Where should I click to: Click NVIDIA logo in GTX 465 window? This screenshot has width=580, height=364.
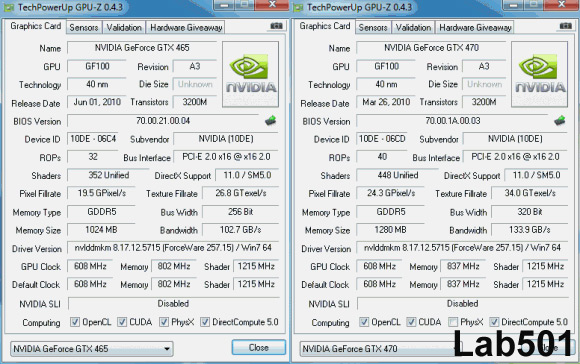tap(250, 74)
